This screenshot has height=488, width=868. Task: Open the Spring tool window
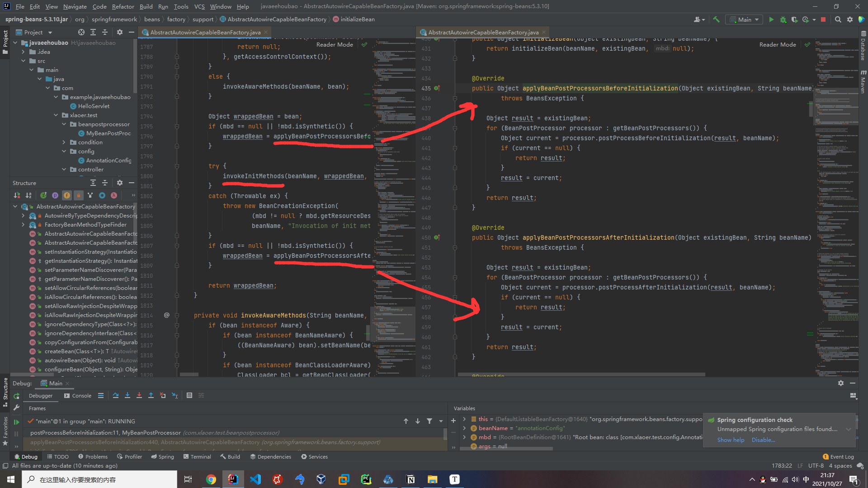coord(163,456)
